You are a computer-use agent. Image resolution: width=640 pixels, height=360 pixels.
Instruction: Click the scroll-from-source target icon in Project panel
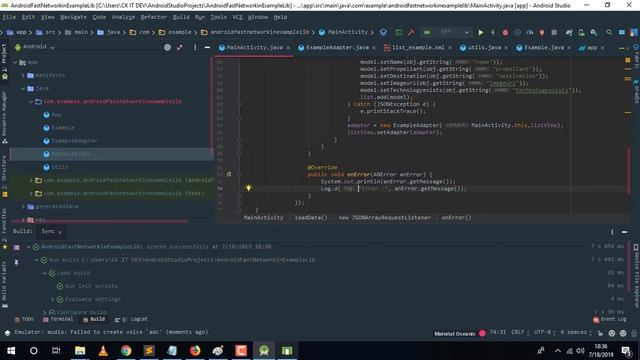pos(167,47)
